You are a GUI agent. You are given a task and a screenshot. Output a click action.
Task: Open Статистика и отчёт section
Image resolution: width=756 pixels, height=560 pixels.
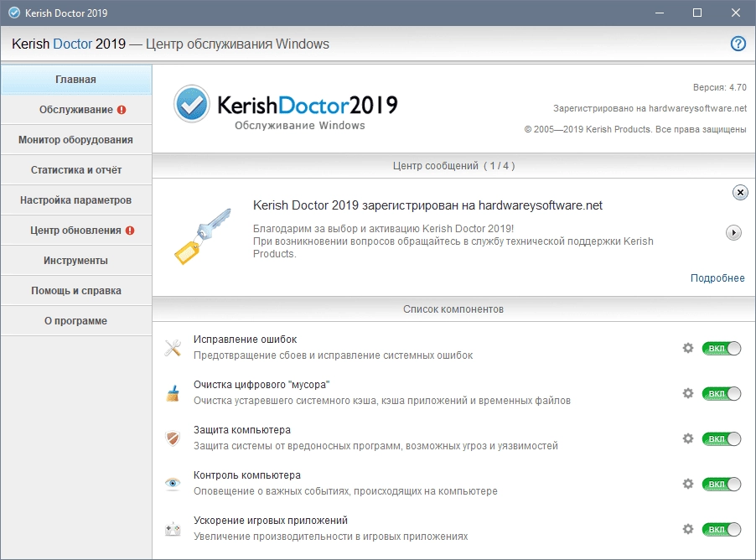tap(75, 170)
